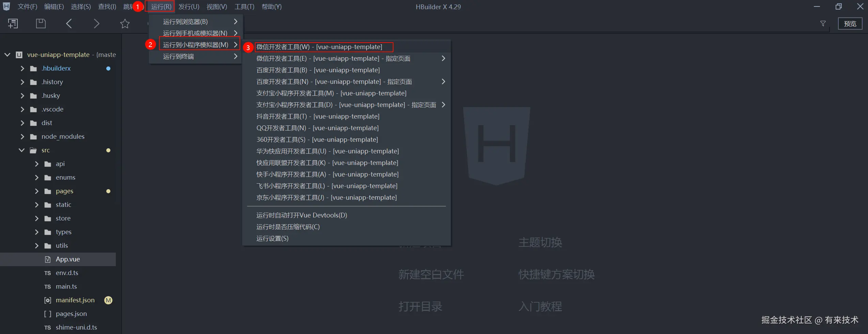The width and height of the screenshot is (868, 334).
Task: Click the save file toolbar icon
Action: click(x=41, y=24)
